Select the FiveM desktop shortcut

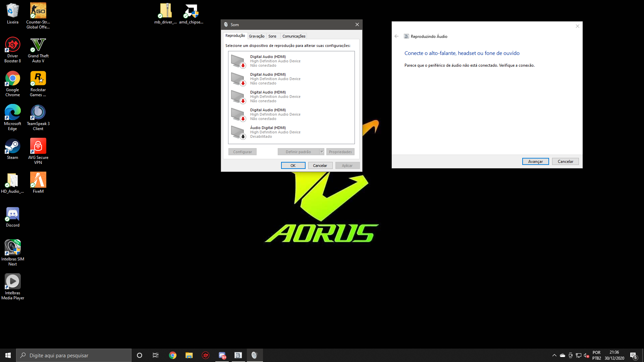pyautogui.click(x=38, y=183)
